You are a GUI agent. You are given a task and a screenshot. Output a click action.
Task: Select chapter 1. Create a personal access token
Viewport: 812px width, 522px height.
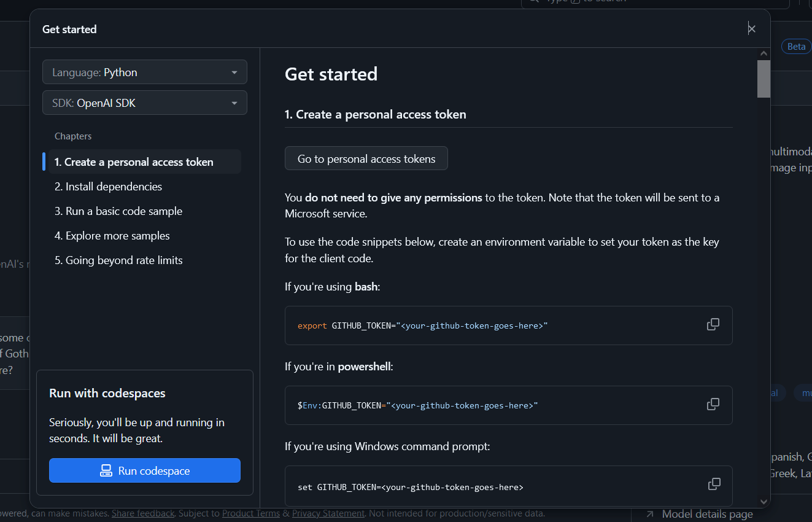coord(145,162)
